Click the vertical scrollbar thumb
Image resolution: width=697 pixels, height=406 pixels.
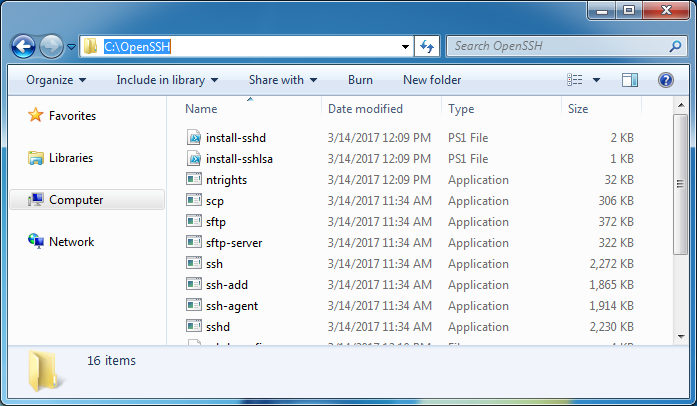(681, 184)
